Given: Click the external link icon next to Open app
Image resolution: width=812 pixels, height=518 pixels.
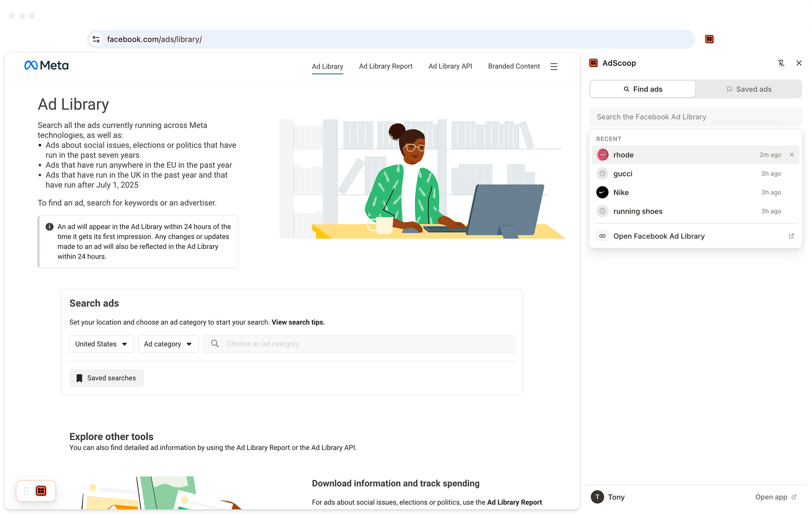Looking at the screenshot, I should 794,497.
